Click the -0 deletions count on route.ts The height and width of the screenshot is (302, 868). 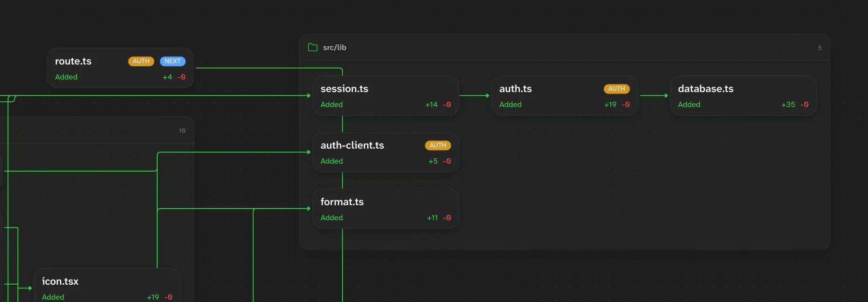click(x=181, y=77)
